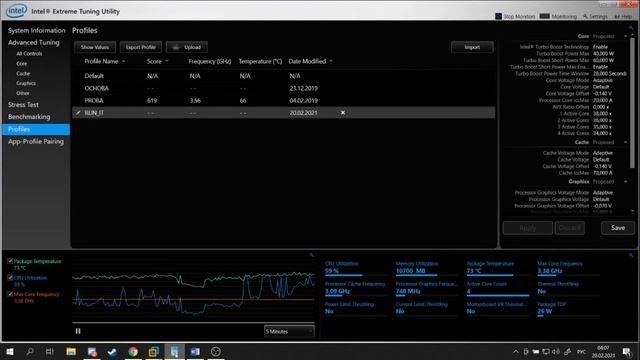The width and height of the screenshot is (640, 360).
Task: Select the RUN_IT profile name
Action: click(x=94, y=113)
